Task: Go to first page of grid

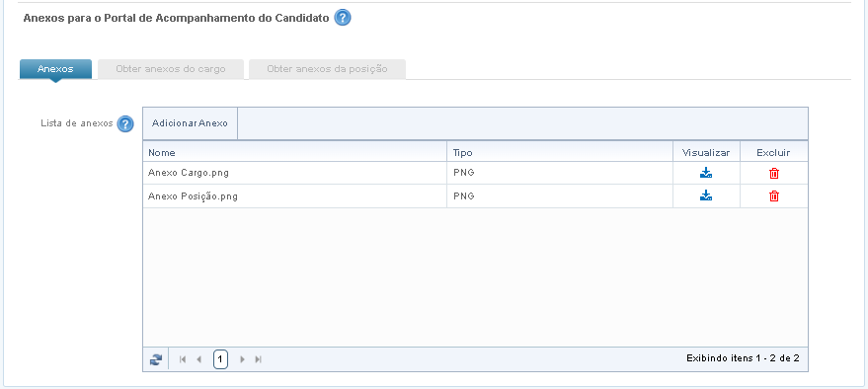Action: (183, 359)
